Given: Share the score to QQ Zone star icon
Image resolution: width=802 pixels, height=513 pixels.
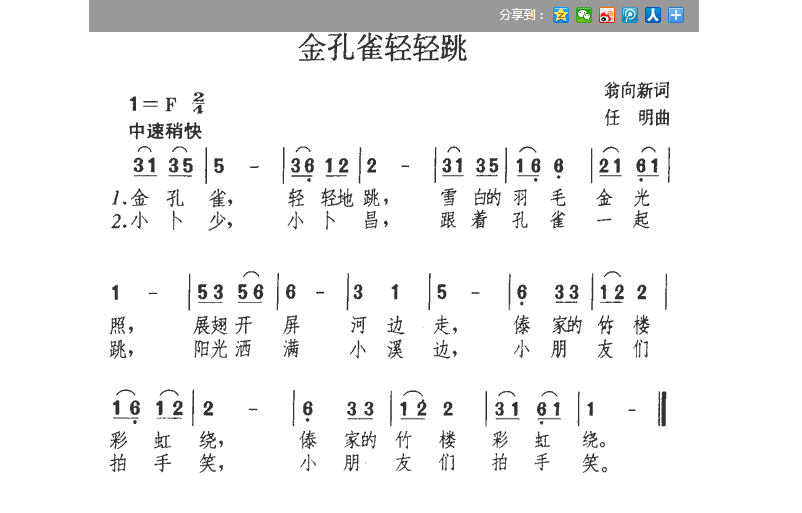Looking at the screenshot, I should [x=561, y=15].
